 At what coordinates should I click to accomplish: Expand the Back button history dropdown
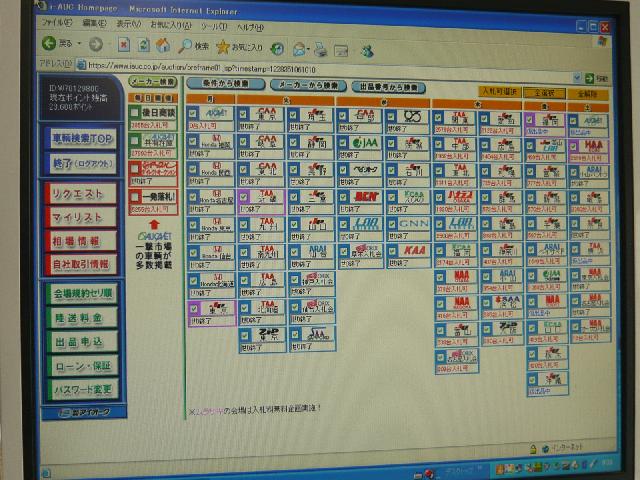click(x=82, y=45)
